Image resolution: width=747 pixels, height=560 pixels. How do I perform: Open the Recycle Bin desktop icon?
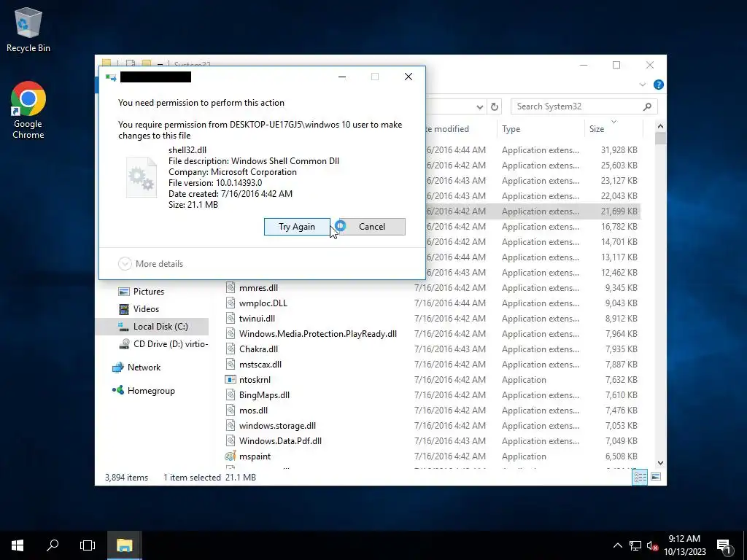click(x=28, y=29)
